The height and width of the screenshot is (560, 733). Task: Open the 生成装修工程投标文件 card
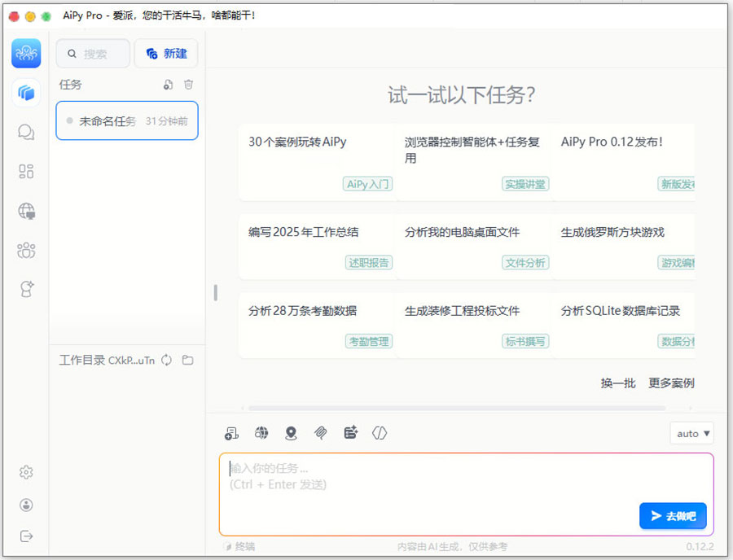473,326
